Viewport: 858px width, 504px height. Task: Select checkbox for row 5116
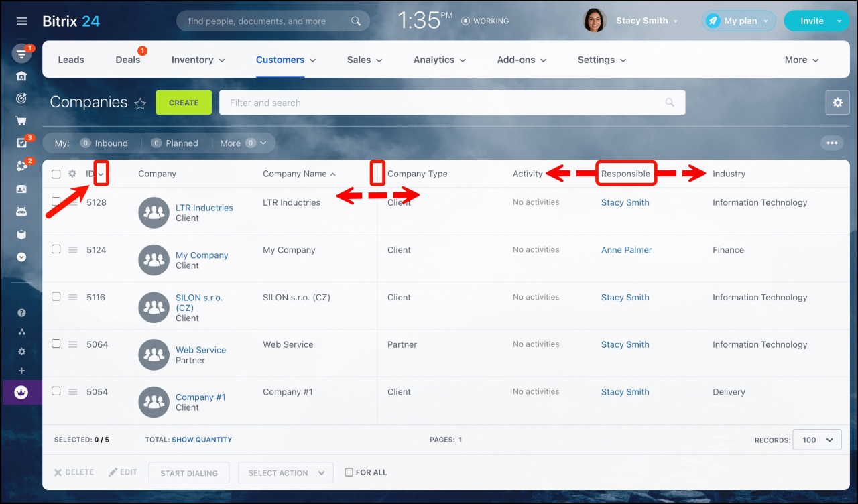tap(56, 296)
